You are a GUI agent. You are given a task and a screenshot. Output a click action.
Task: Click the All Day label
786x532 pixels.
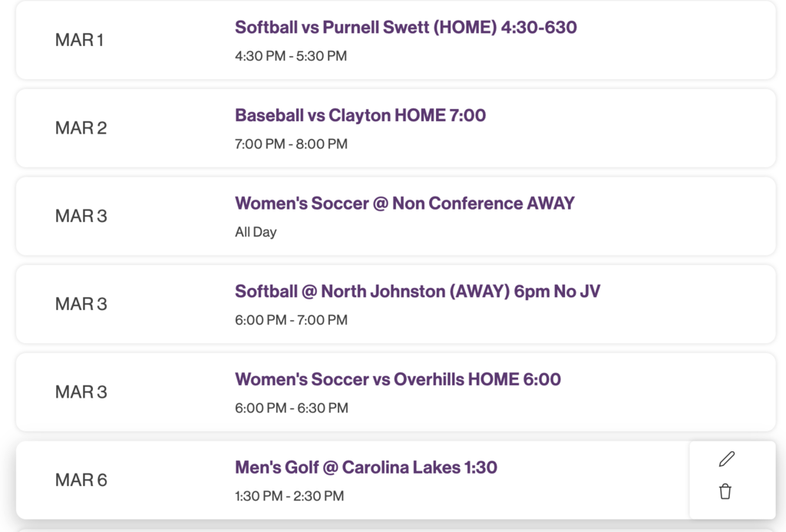256,231
